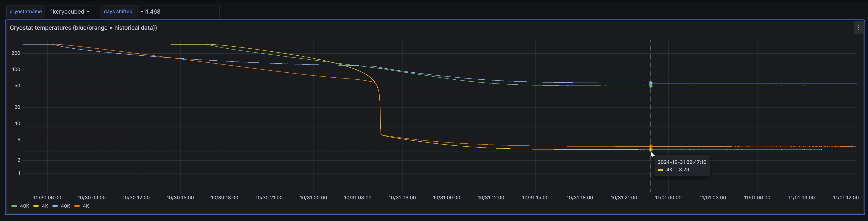Click the 10/31 21:00 time axis label
The height and width of the screenshot is (221, 868).
[x=624, y=198]
